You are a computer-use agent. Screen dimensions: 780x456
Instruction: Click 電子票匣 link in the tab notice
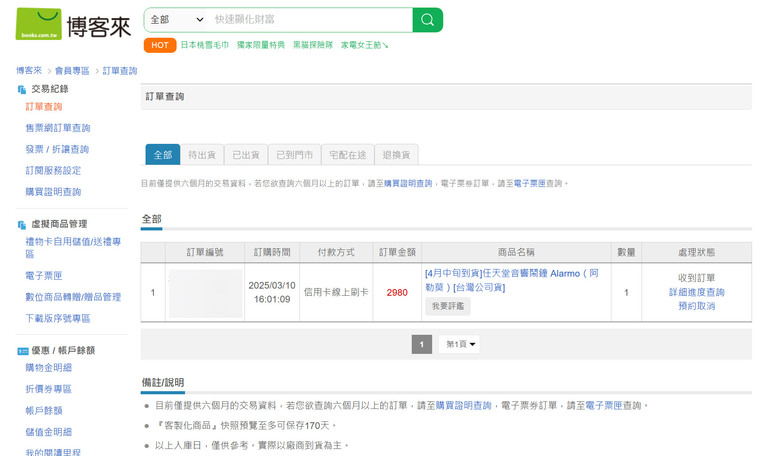(x=529, y=183)
